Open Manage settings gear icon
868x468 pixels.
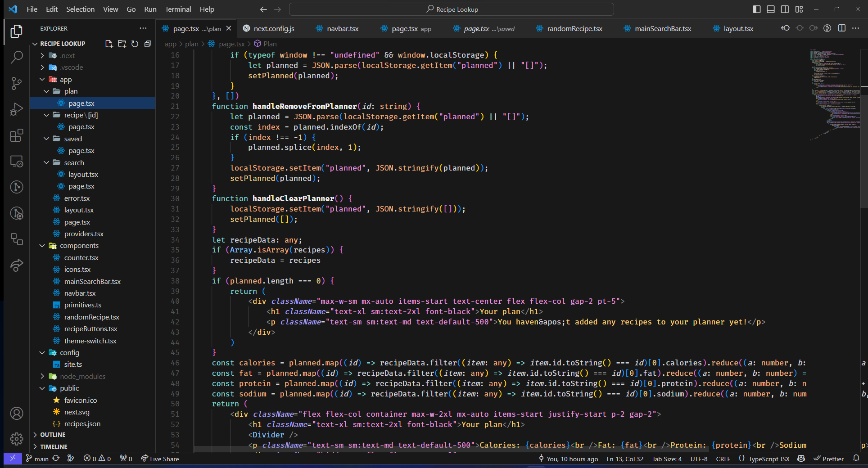coord(17,438)
